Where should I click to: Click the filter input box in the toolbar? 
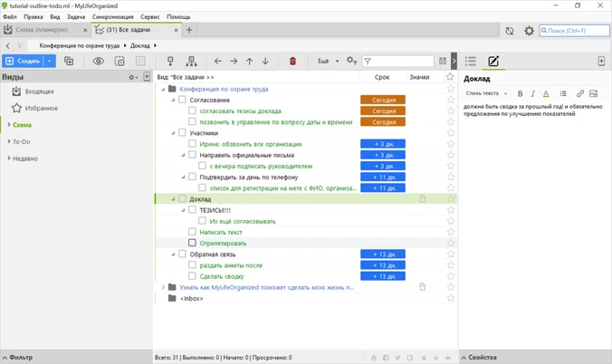[398, 61]
